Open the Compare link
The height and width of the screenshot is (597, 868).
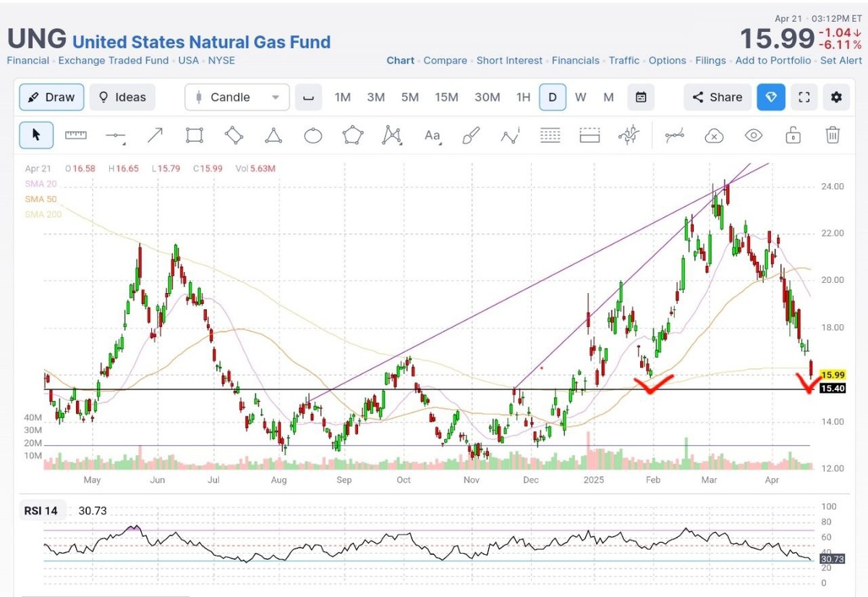(x=446, y=61)
